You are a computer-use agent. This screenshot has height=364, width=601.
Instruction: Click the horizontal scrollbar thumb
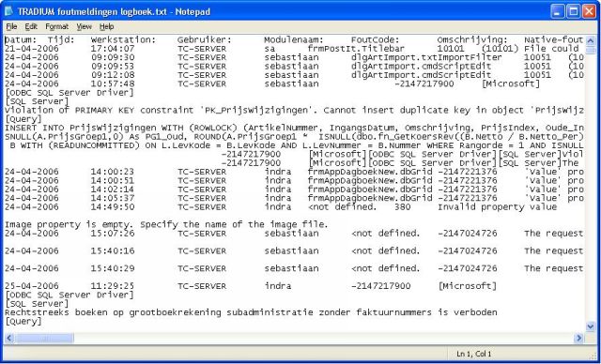click(44, 338)
